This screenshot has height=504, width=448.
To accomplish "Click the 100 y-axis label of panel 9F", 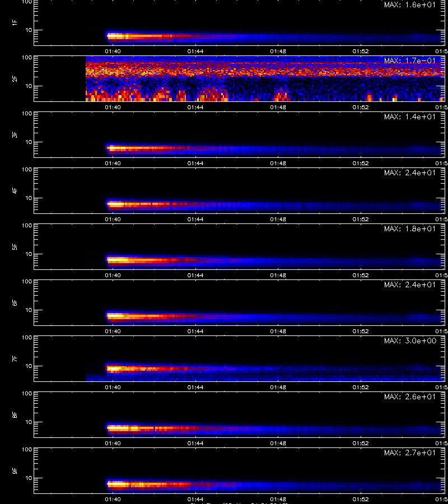I will pos(27,449).
